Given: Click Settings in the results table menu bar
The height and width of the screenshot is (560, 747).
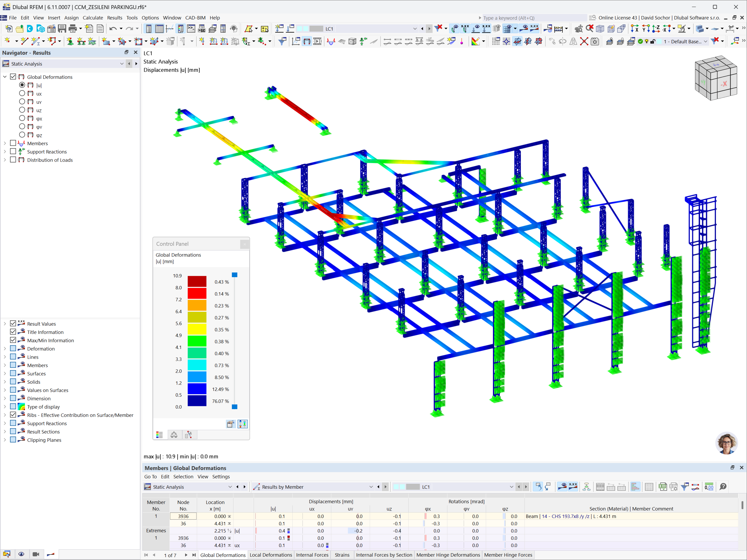Looking at the screenshot, I should click(221, 477).
